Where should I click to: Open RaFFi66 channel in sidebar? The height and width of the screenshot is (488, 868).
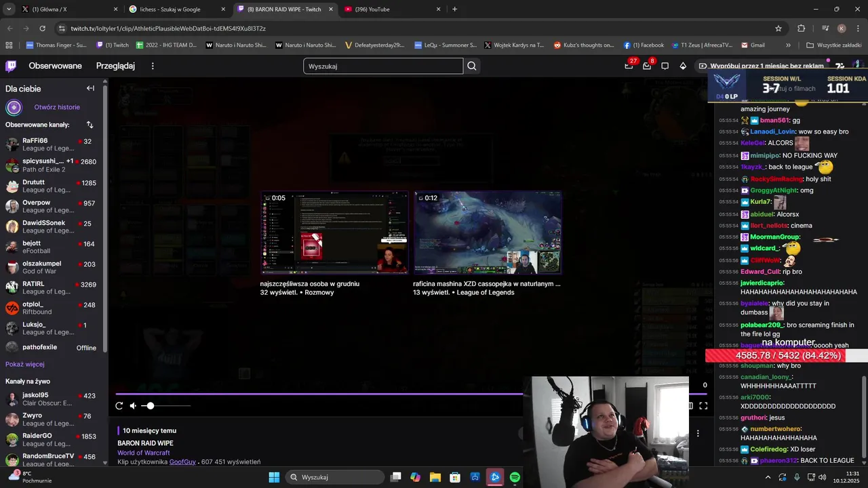click(x=51, y=145)
